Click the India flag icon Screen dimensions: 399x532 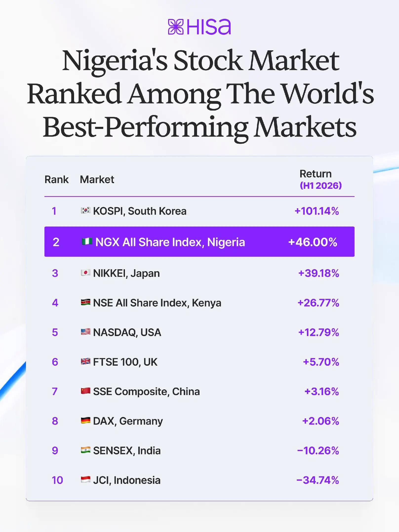85,450
